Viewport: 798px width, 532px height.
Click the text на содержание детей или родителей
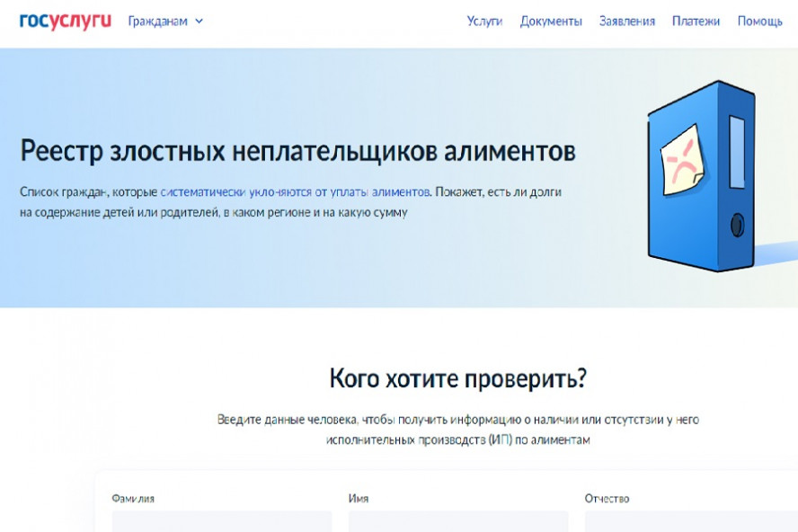click(120, 212)
